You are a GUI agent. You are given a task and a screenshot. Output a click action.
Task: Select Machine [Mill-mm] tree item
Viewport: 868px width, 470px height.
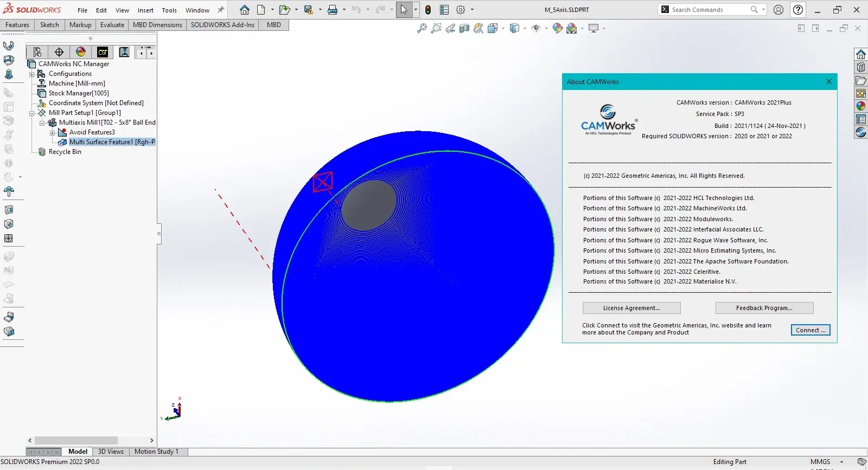[76, 83]
